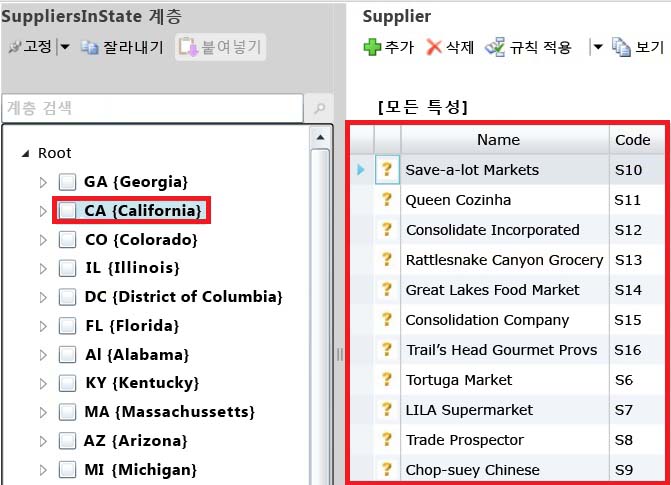The image size is (671, 485).
Task: Click the S16 code cell
Action: point(637,350)
